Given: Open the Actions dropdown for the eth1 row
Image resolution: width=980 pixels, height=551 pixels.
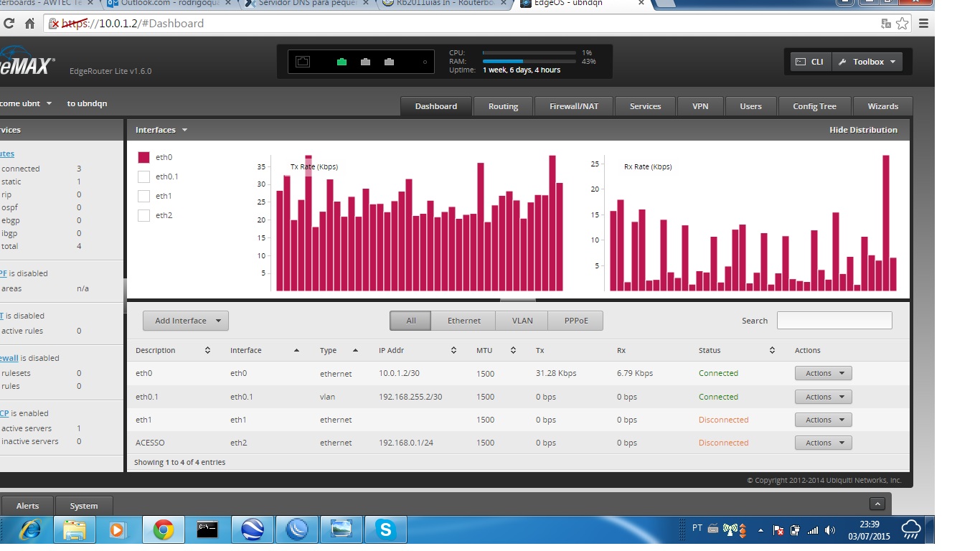Looking at the screenshot, I should pyautogui.click(x=824, y=420).
